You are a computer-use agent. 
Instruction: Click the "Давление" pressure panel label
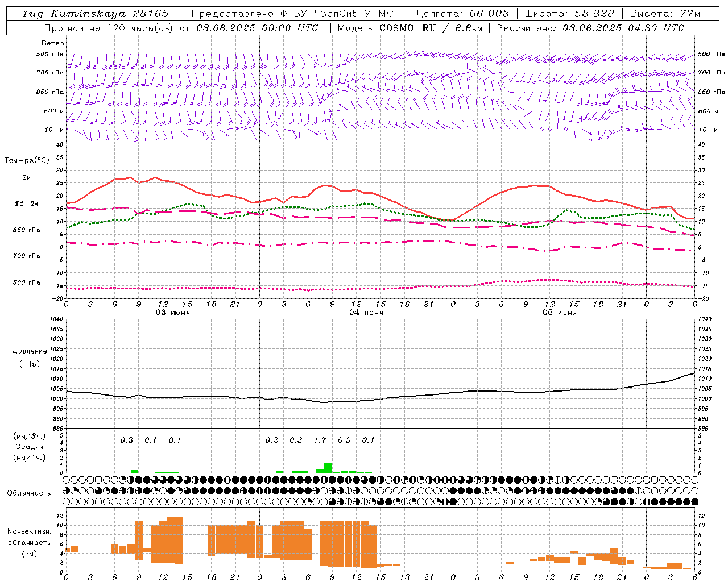pos(30,351)
